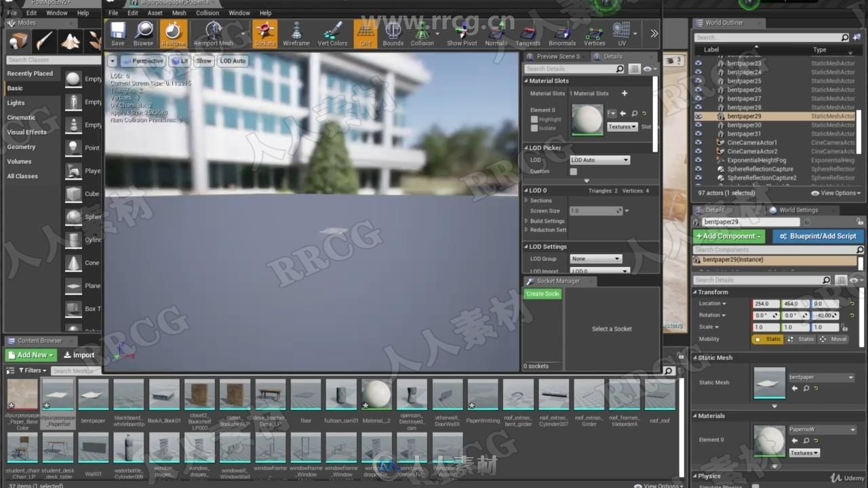Open the Collision menu in menu bar
This screenshot has height=488, width=868.
[208, 13]
